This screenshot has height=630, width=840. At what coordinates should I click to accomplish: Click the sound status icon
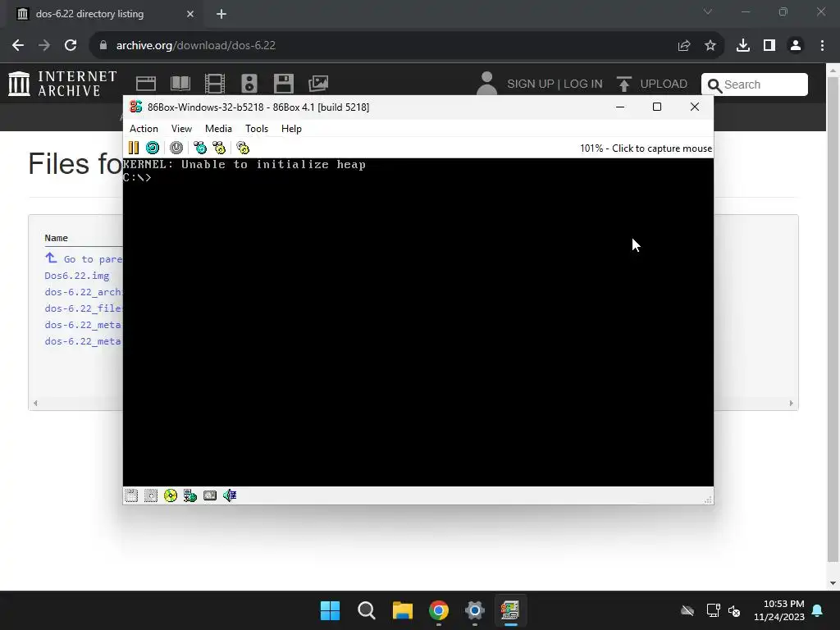click(230, 495)
